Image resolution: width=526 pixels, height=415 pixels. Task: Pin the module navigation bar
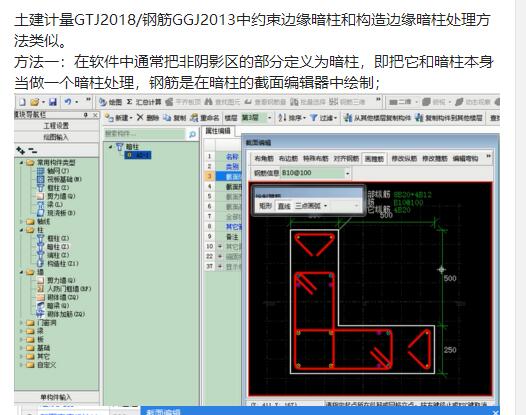[x=86, y=115]
